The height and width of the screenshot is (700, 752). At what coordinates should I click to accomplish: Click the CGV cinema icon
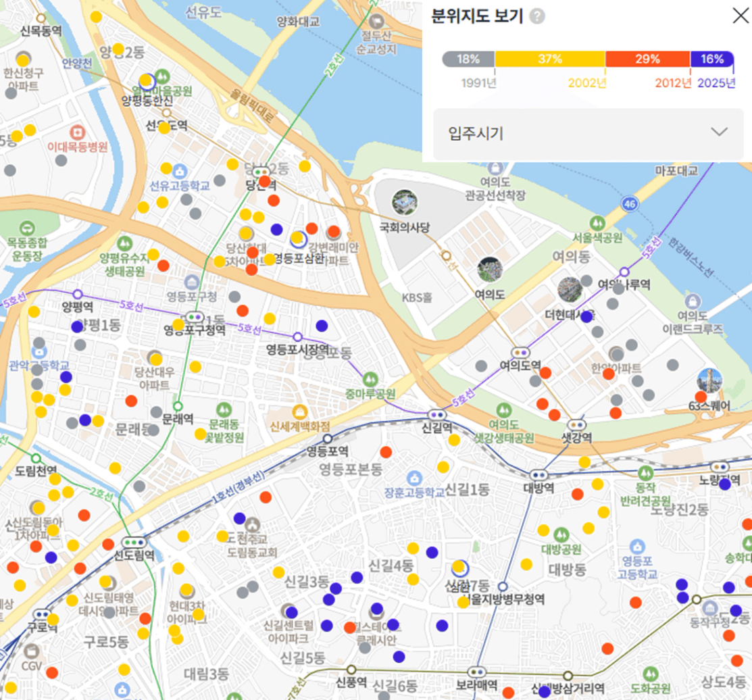(32, 651)
